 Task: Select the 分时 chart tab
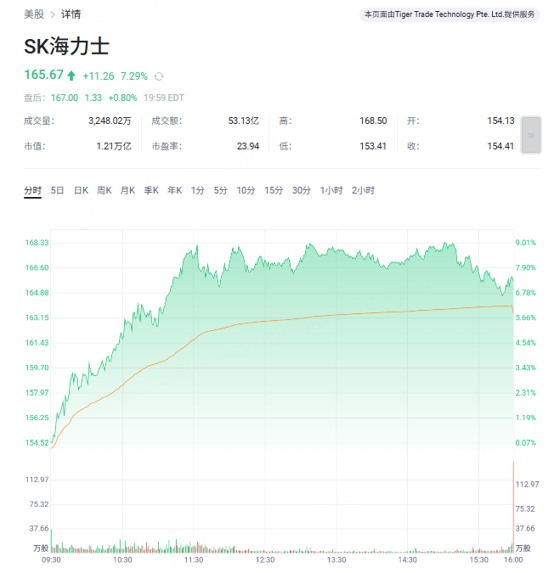coord(33,190)
